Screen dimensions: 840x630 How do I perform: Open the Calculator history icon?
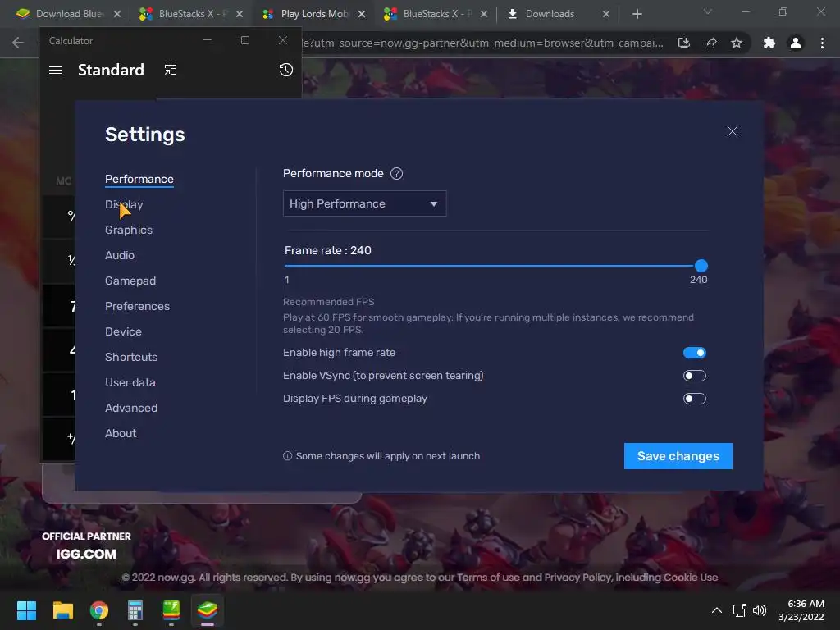pos(286,70)
